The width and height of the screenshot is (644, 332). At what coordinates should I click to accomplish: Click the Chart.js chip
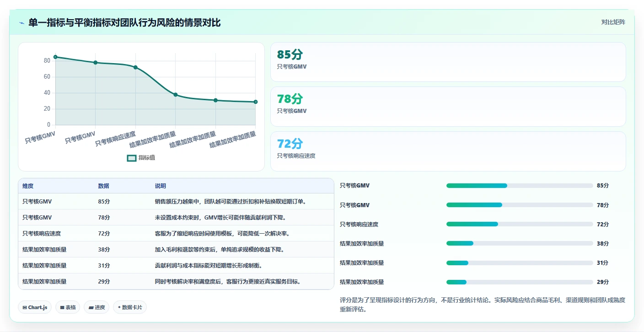pos(35,307)
